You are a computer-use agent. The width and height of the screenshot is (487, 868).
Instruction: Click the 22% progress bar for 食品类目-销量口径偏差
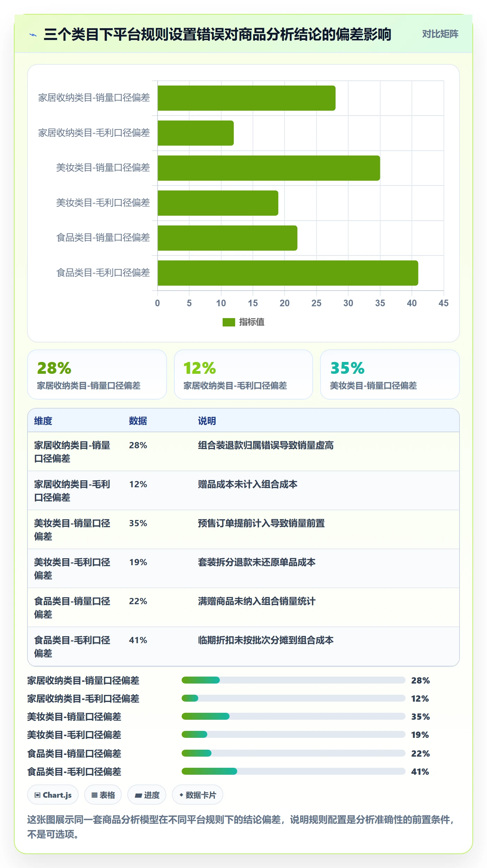tap(294, 753)
